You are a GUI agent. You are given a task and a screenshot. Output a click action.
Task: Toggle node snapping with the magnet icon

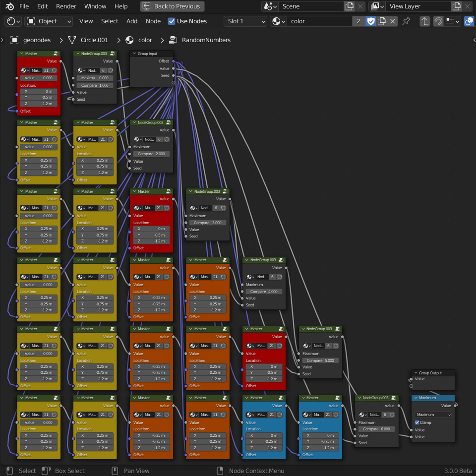pyautogui.click(x=438, y=21)
